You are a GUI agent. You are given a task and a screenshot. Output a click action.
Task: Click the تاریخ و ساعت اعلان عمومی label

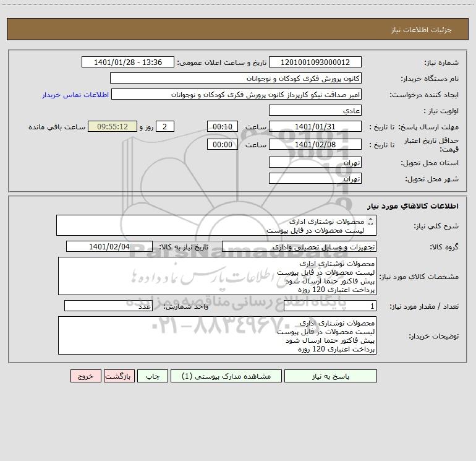click(221, 62)
